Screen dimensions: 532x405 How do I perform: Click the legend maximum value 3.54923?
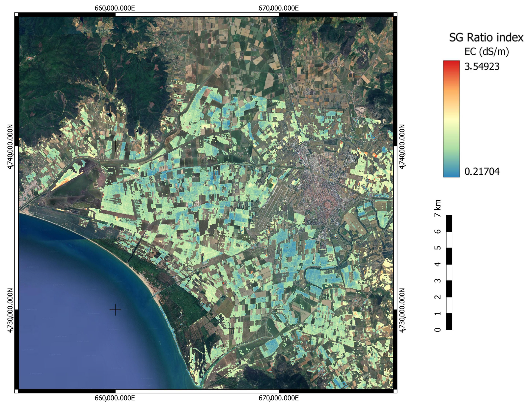(482, 67)
